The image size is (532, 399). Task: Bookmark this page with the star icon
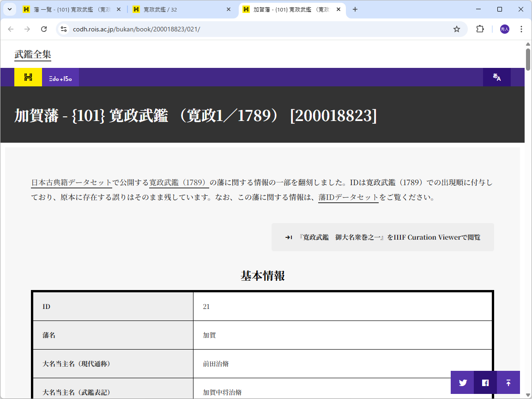(x=457, y=29)
